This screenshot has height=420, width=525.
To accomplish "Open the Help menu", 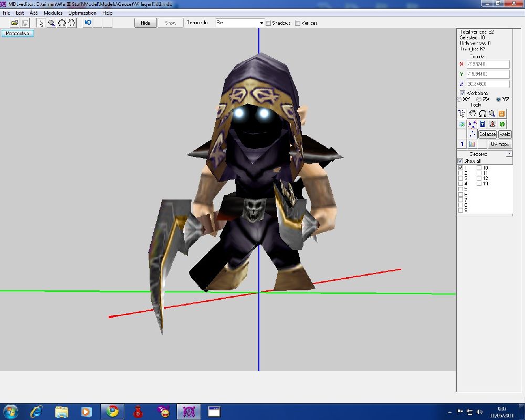I will (108, 13).
